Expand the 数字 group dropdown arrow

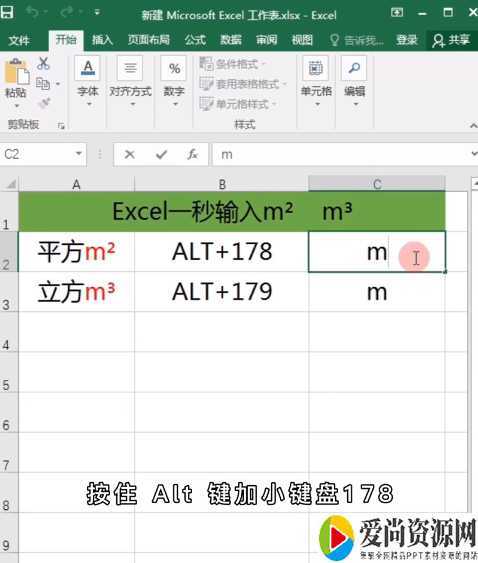(175, 104)
